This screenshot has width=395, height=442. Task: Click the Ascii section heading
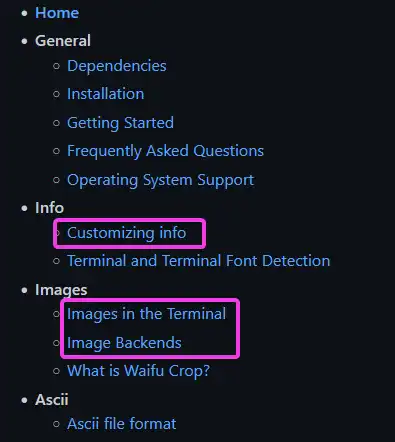tap(52, 400)
